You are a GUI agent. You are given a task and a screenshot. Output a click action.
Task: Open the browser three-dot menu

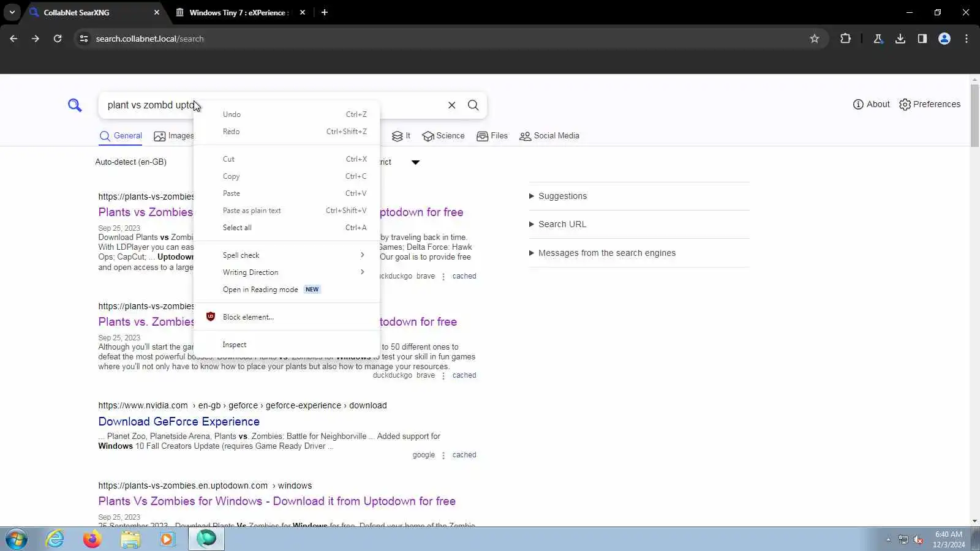coord(967,39)
